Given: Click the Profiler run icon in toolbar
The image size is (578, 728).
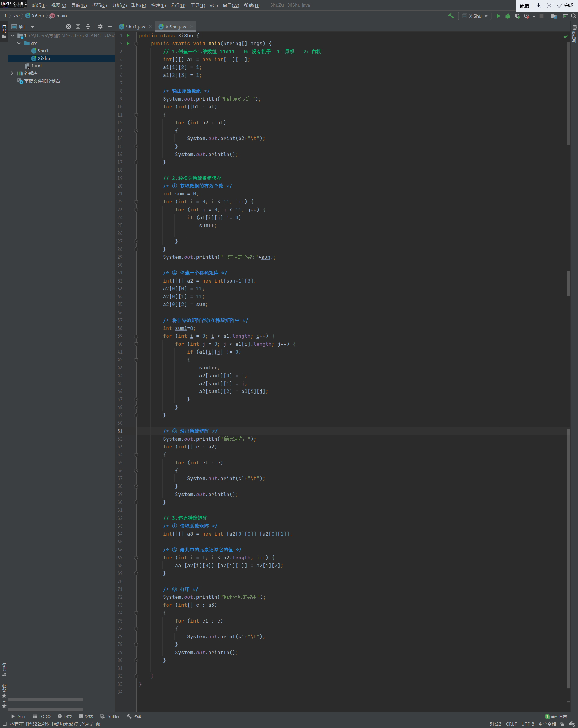Looking at the screenshot, I should pyautogui.click(x=527, y=16).
